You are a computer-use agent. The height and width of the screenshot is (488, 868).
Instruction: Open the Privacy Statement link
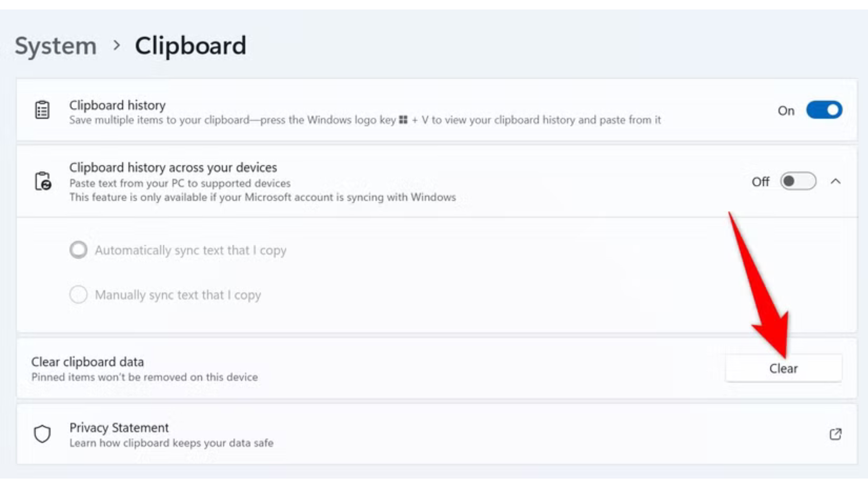click(119, 427)
